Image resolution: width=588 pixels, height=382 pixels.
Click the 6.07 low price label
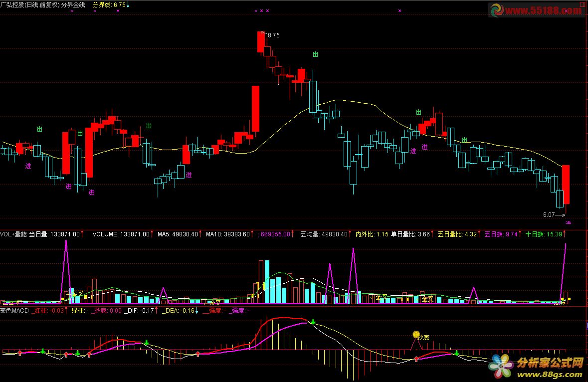549,215
